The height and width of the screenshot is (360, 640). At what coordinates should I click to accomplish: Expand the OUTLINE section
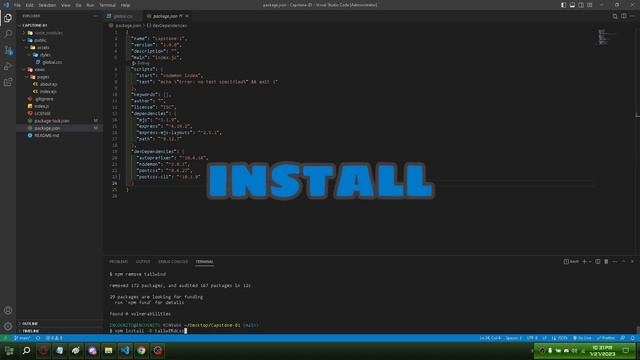click(30, 323)
